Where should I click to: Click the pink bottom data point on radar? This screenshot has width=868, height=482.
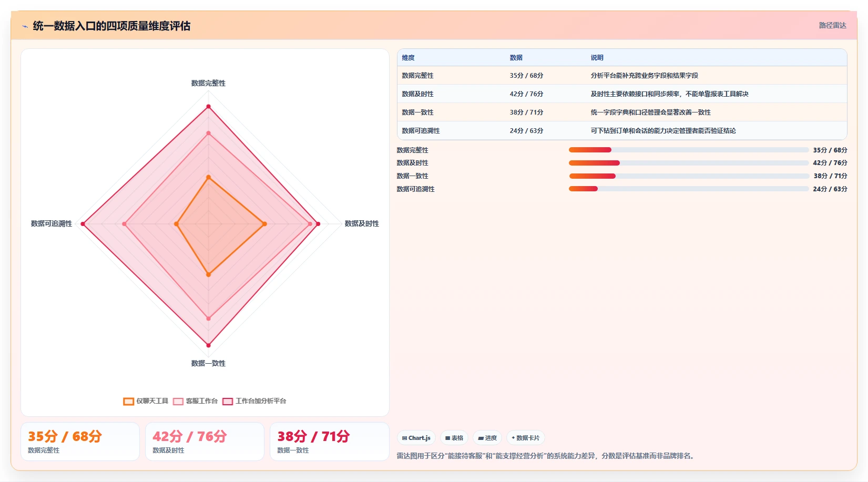208,319
